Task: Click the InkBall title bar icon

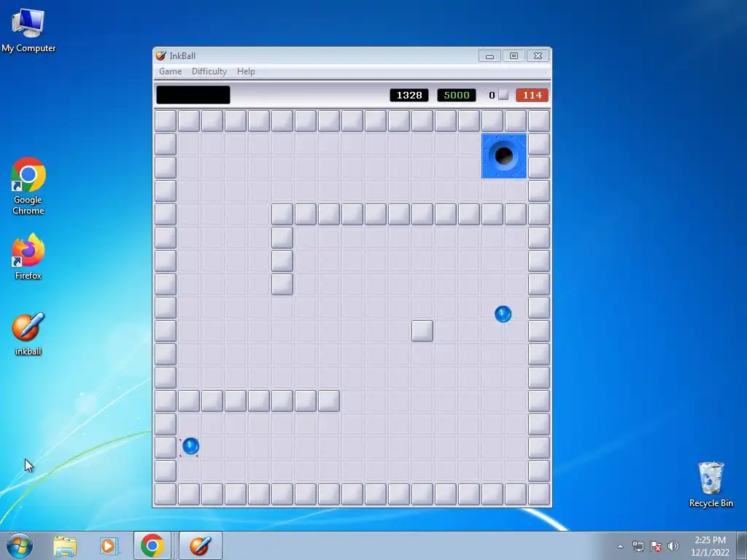Action: [161, 55]
